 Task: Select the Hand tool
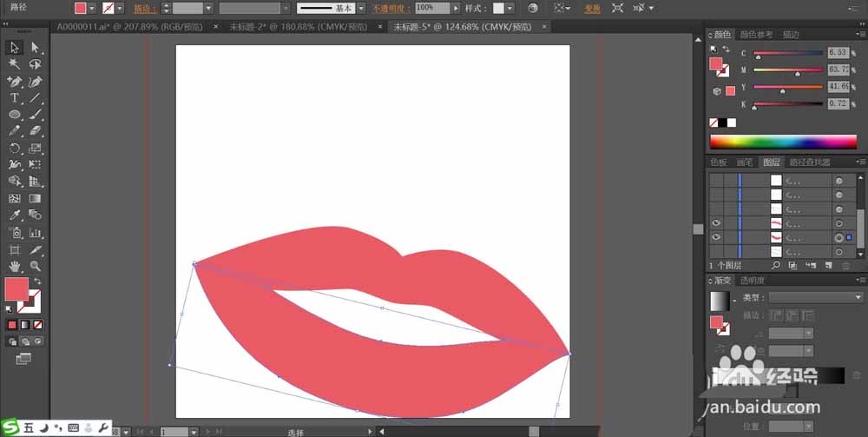(15, 265)
